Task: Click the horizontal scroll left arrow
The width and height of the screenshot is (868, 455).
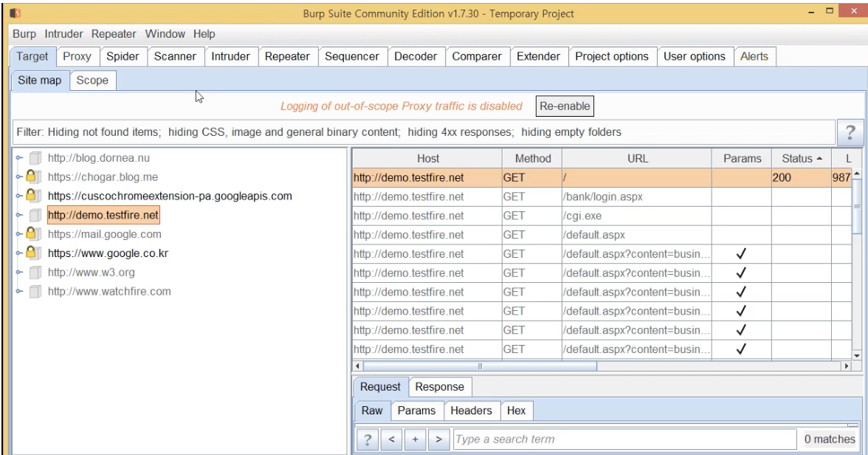Action: [357, 366]
